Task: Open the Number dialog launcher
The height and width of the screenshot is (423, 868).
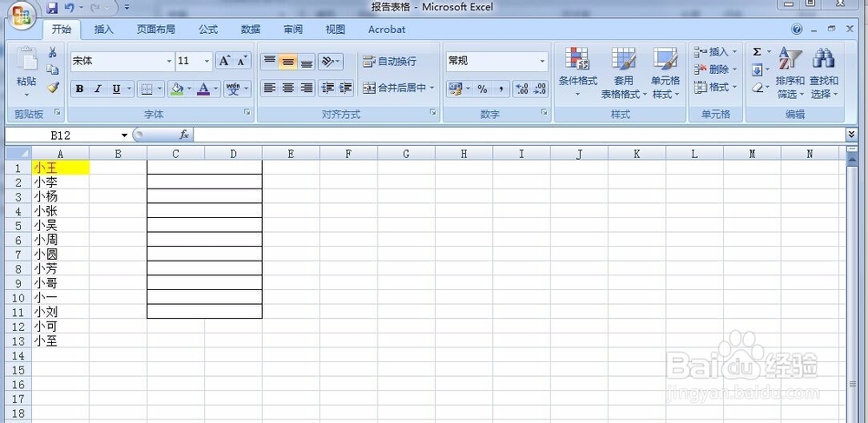Action: (x=543, y=113)
